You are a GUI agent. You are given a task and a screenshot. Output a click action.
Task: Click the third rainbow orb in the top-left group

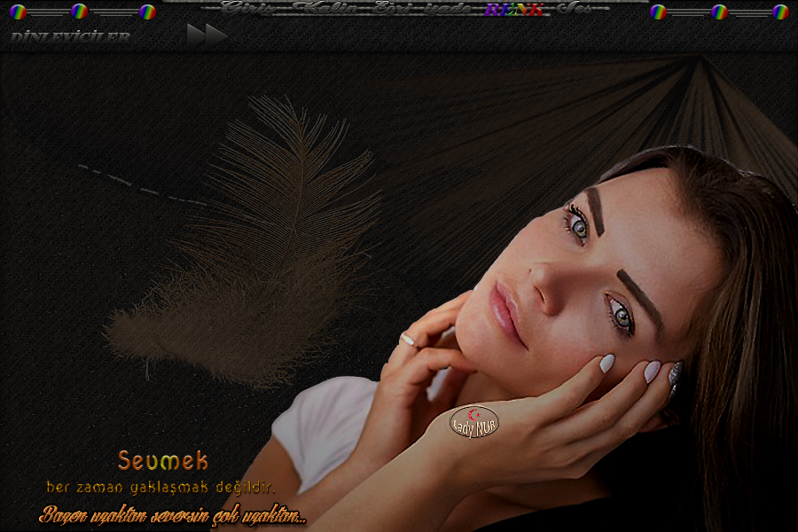coord(147,12)
